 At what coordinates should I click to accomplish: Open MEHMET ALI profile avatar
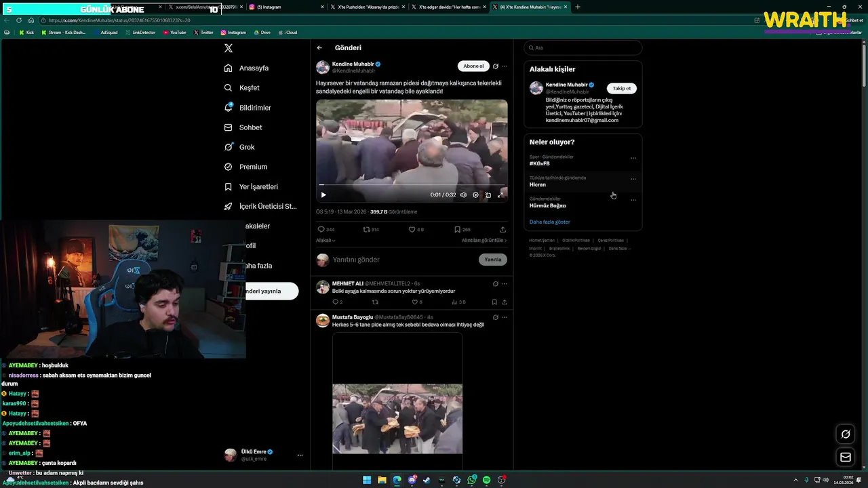coord(323,287)
